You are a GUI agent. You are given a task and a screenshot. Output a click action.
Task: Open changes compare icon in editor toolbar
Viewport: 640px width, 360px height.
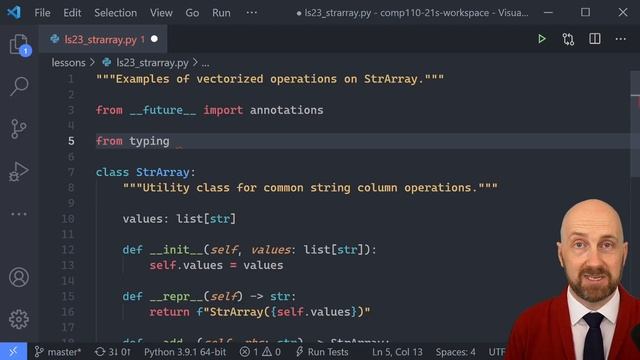click(568, 39)
